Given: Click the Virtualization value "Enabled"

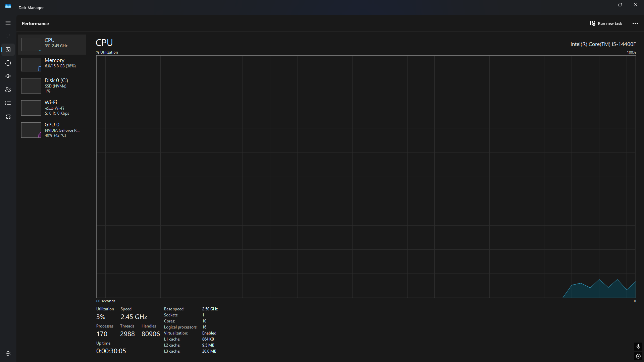Looking at the screenshot, I should point(209,333).
